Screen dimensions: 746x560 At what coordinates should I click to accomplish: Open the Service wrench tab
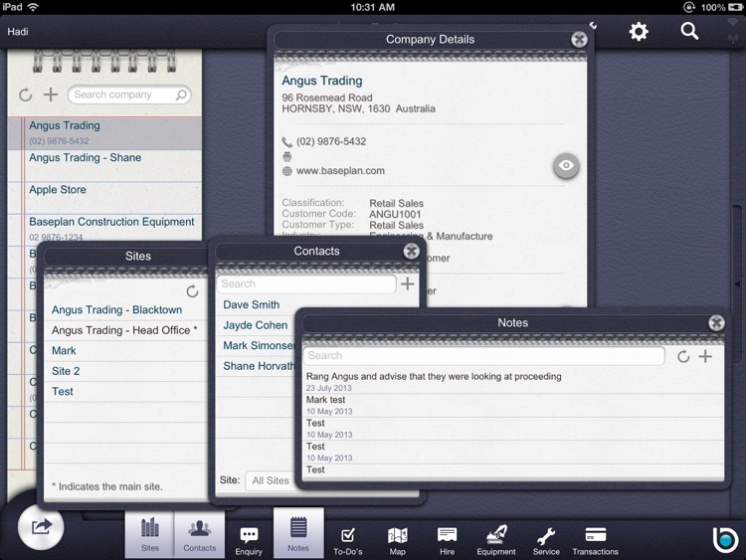[546, 541]
